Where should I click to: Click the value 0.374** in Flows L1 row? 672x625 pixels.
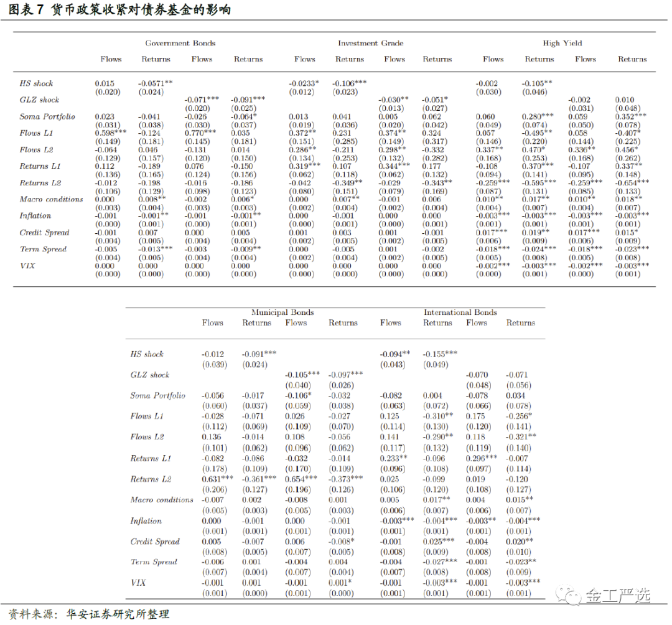392,133
